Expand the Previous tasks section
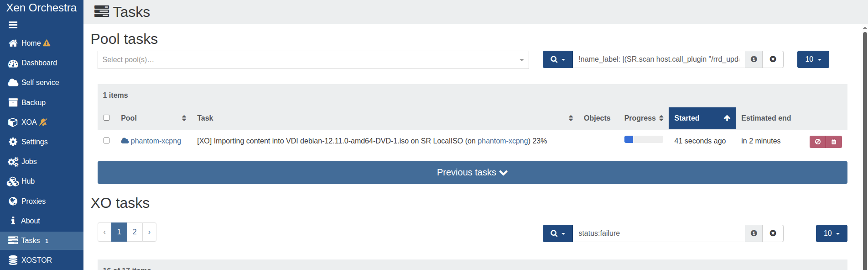 tap(472, 173)
